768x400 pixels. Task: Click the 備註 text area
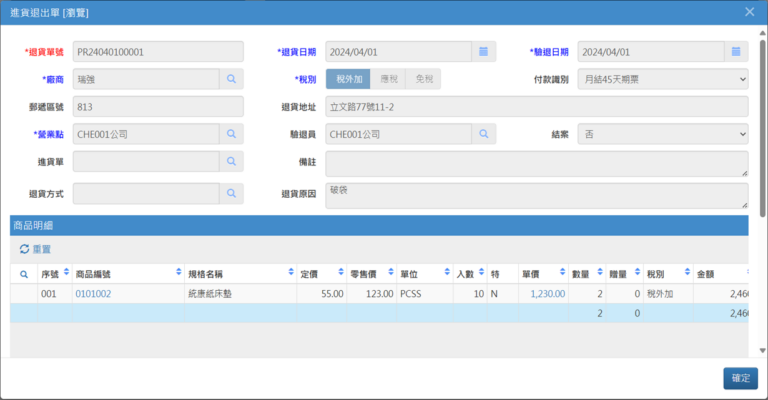(537, 164)
